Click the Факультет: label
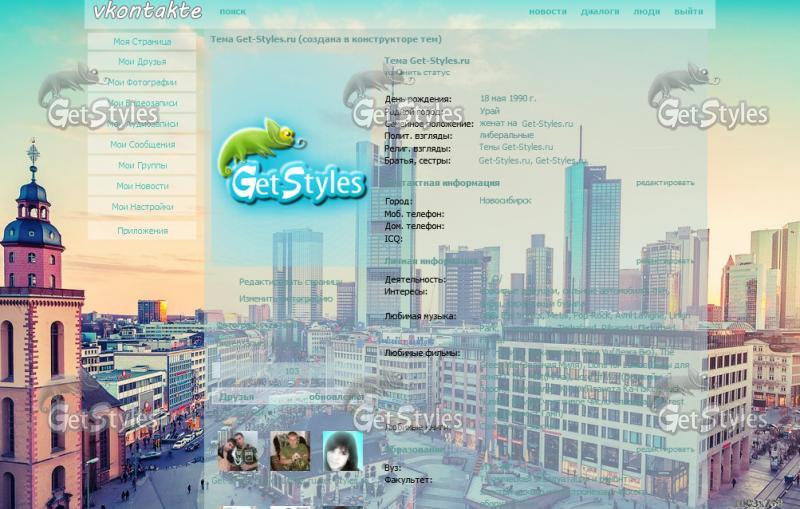 pyautogui.click(x=408, y=480)
